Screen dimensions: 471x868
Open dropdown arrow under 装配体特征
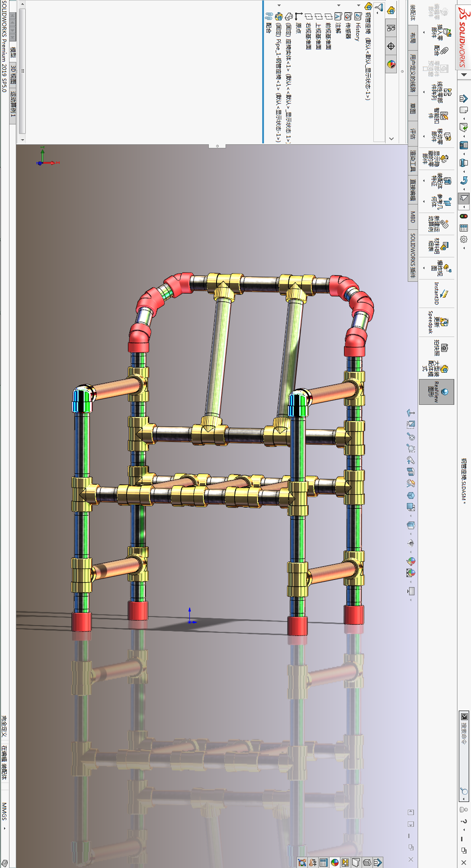click(x=424, y=180)
